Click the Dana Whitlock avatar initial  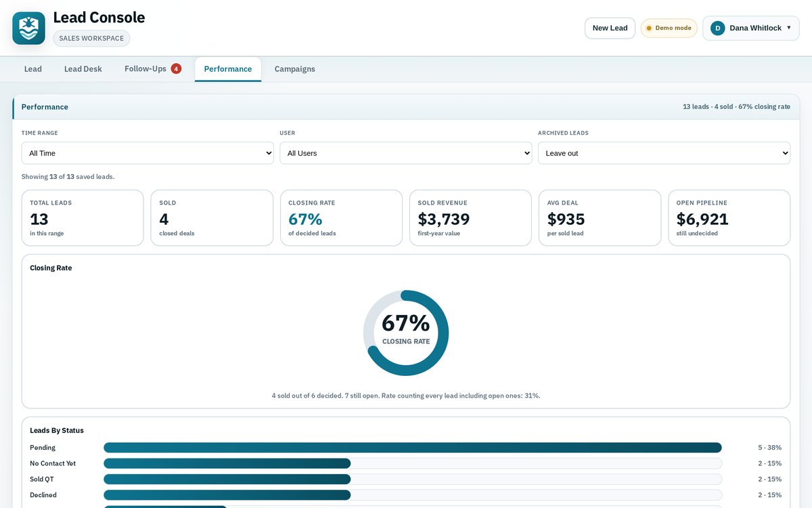point(717,28)
